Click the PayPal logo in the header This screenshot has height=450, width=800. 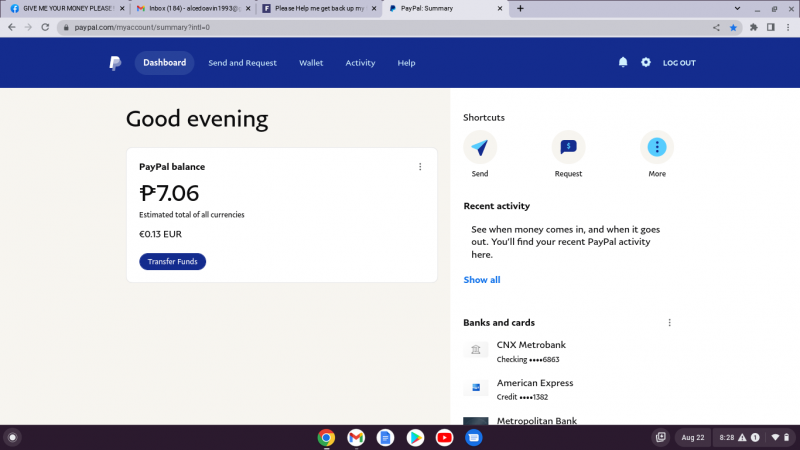point(115,63)
